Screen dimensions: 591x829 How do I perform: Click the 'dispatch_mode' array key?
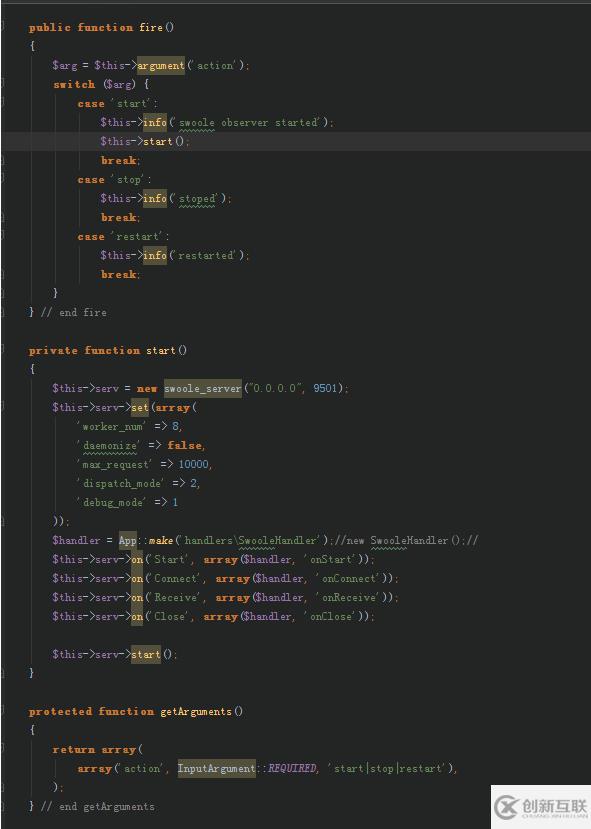click(x=121, y=483)
